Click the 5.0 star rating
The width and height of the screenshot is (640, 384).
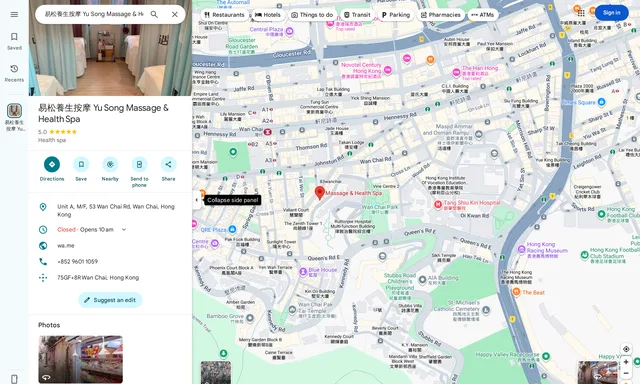(58, 132)
